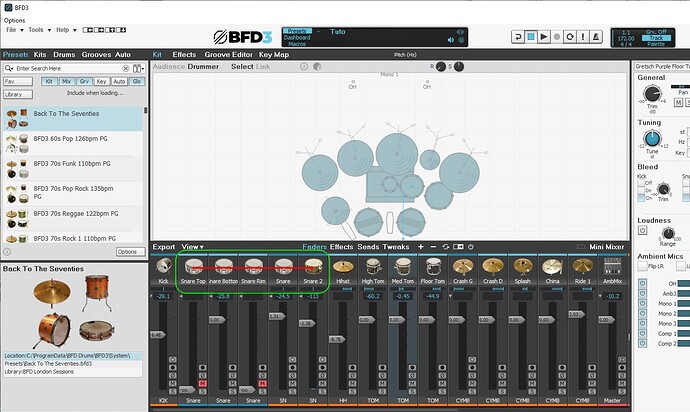The height and width of the screenshot is (412, 690).
Task: Open the Help menu dropdown
Action: pyautogui.click(x=66, y=30)
